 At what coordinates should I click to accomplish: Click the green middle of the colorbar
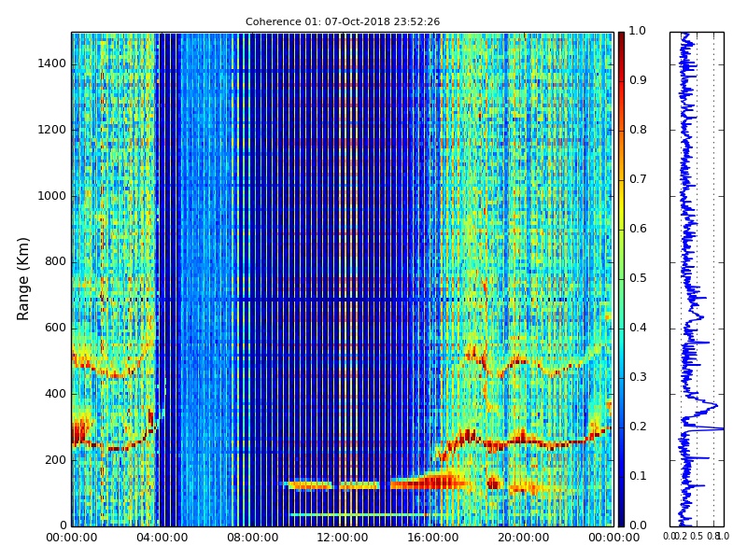click(621, 279)
